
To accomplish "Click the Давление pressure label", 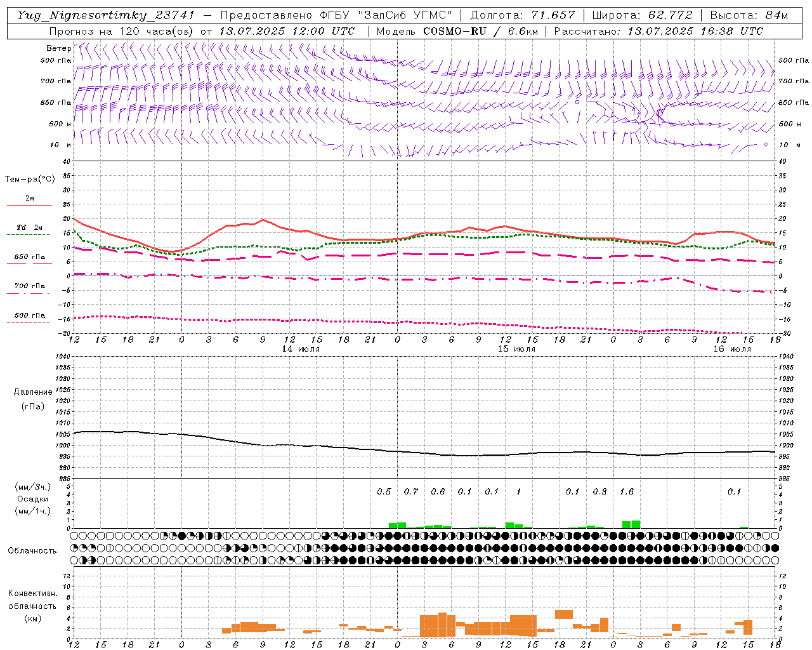I will (33, 392).
